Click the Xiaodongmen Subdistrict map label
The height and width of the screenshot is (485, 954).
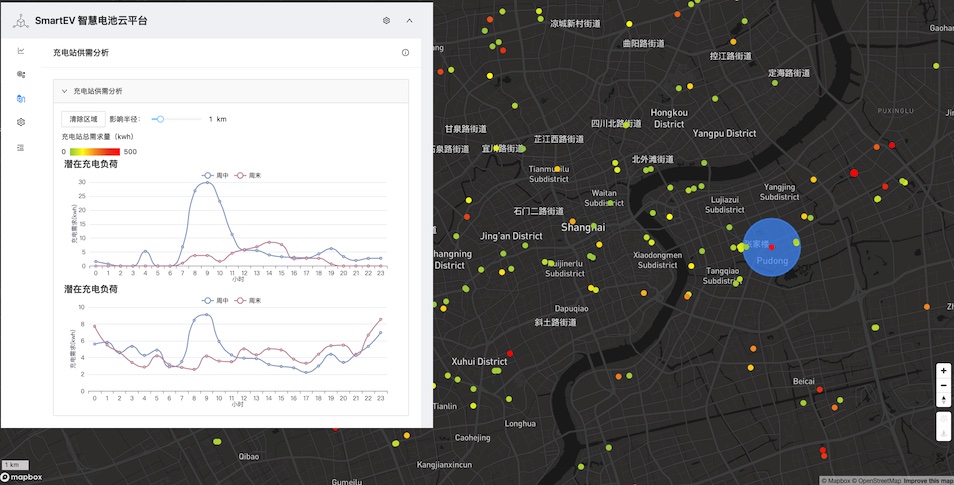tap(658, 260)
